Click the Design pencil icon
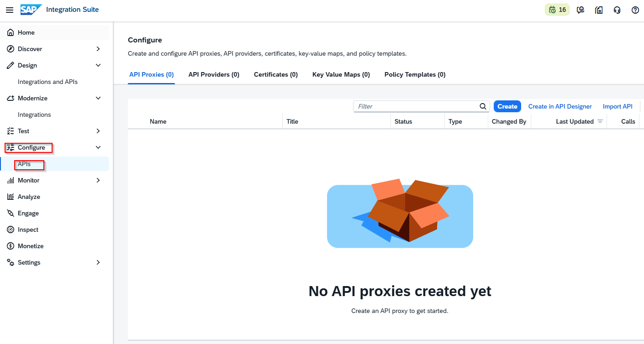This screenshot has width=644, height=344. tap(11, 65)
